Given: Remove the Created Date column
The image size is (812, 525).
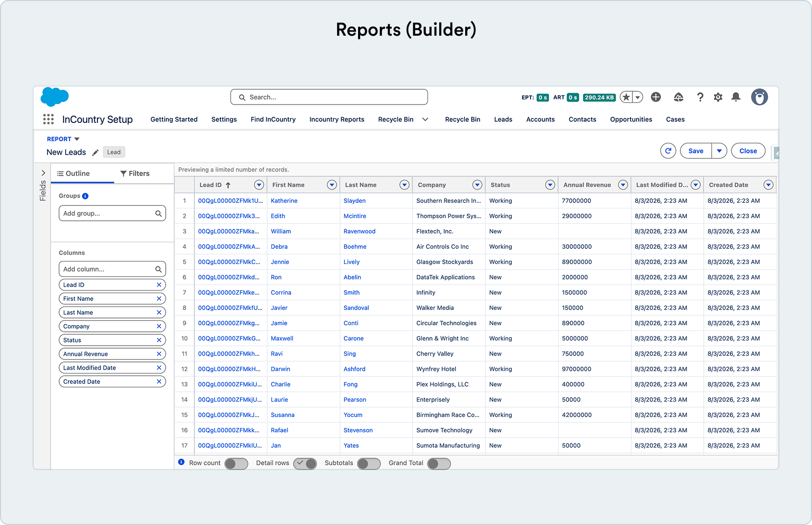Looking at the screenshot, I should (x=159, y=381).
